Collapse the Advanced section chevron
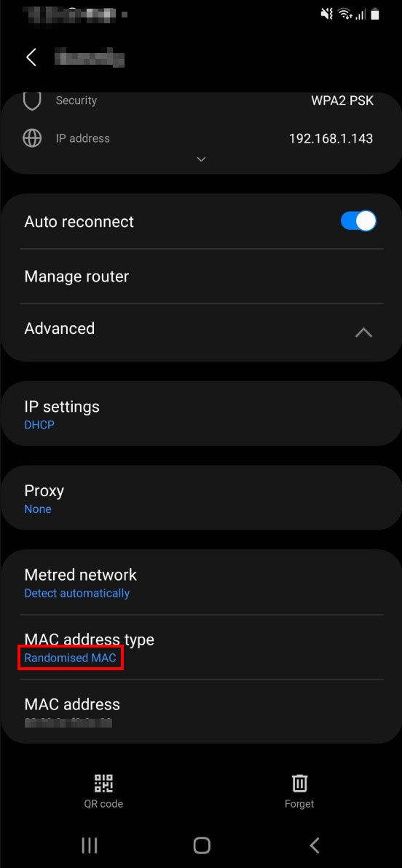This screenshot has width=402, height=868. tap(364, 333)
